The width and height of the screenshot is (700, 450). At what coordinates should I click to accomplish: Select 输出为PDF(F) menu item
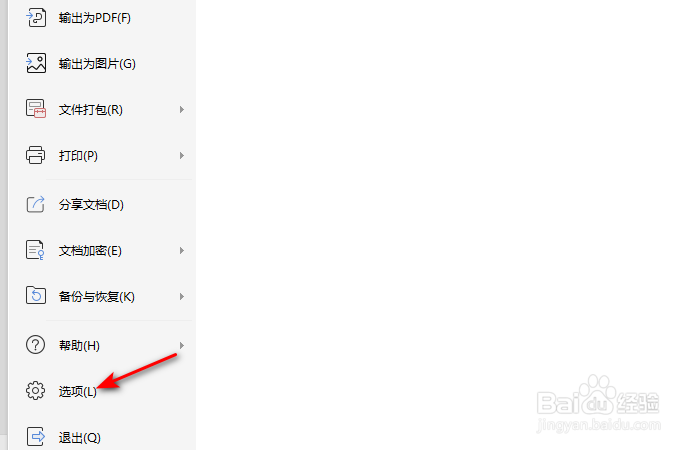95,18
